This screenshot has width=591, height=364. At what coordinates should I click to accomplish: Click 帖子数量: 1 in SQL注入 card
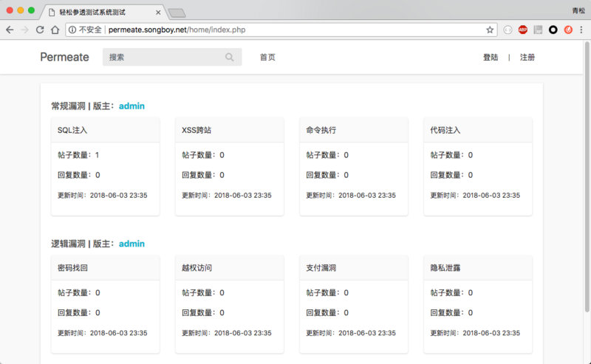click(x=78, y=155)
